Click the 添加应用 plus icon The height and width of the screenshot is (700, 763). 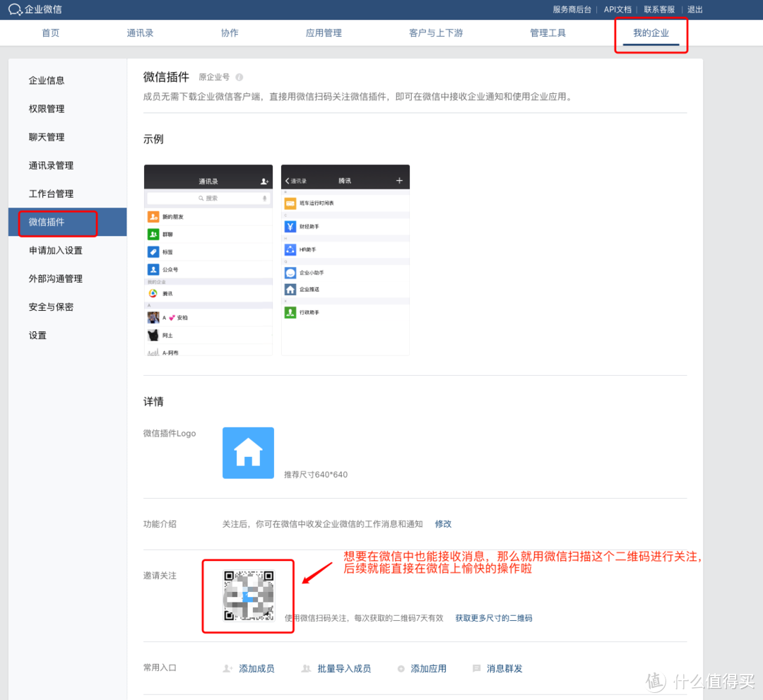[401, 668]
